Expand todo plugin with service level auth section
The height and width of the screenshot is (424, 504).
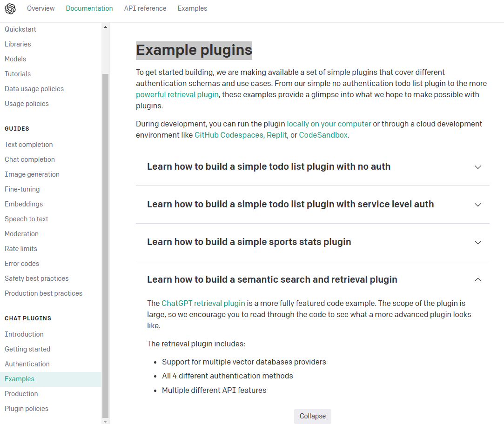click(290, 204)
